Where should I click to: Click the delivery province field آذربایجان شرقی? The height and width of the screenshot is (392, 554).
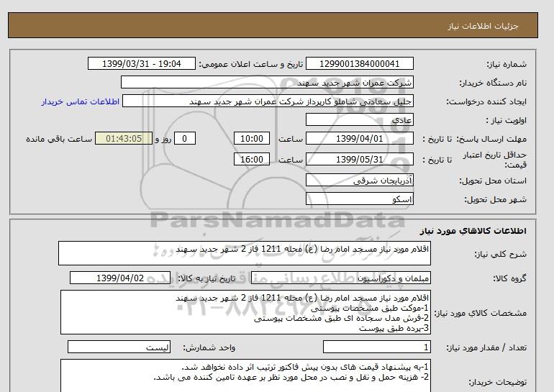click(x=359, y=180)
